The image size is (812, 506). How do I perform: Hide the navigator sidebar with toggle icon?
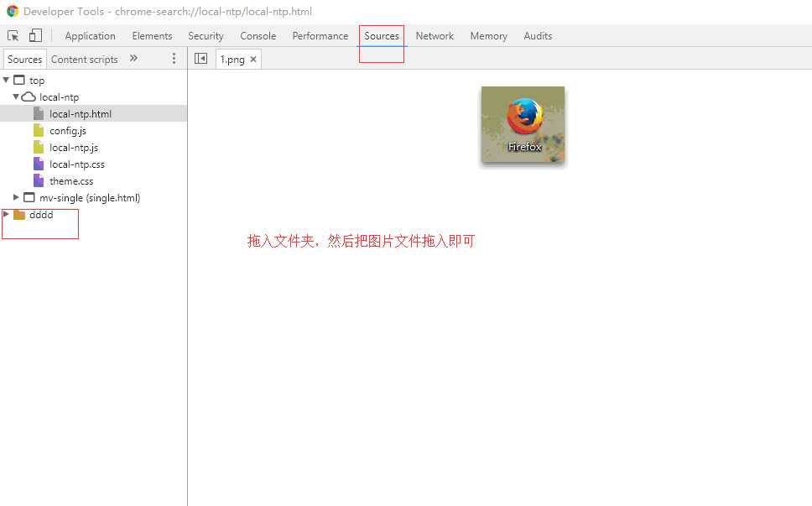200,59
